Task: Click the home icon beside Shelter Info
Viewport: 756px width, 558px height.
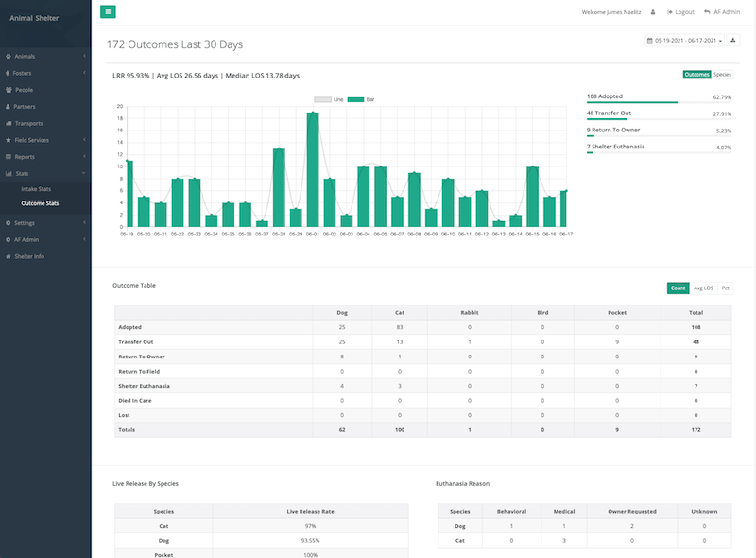Action: 8,257
